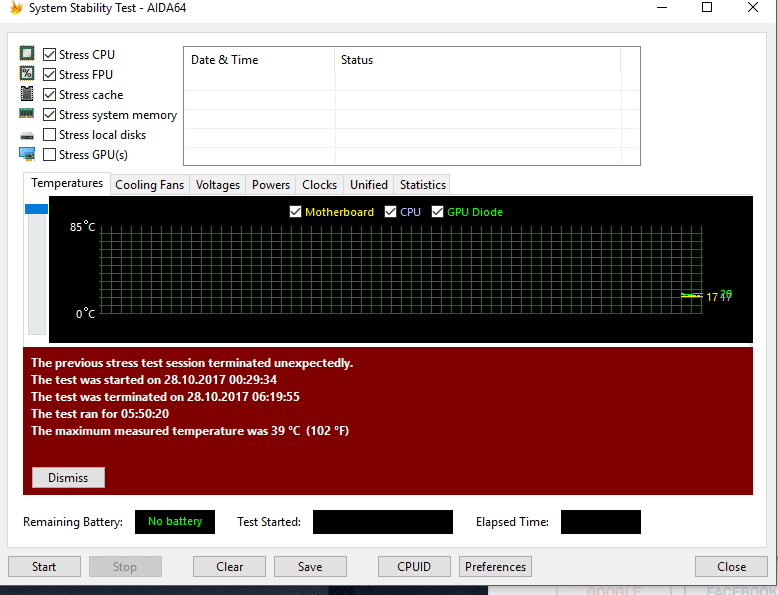Maximize the AIDA64 window
This screenshot has width=778, height=595.
707,7
